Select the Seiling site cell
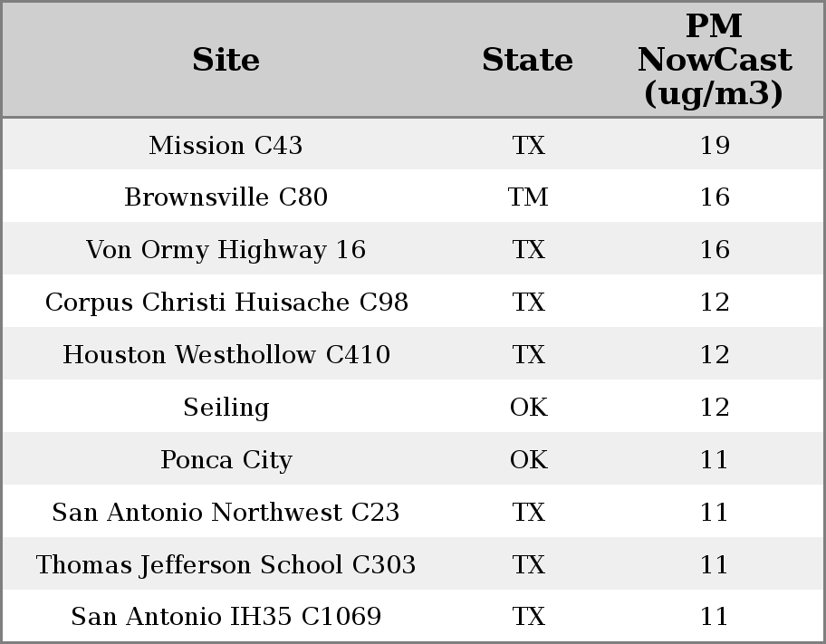This screenshot has height=644, width=826. tap(226, 408)
